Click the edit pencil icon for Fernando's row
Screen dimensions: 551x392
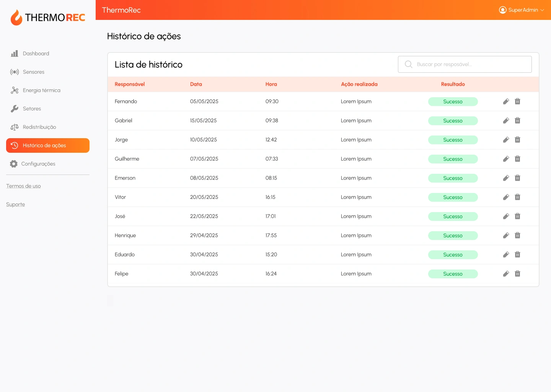click(506, 101)
